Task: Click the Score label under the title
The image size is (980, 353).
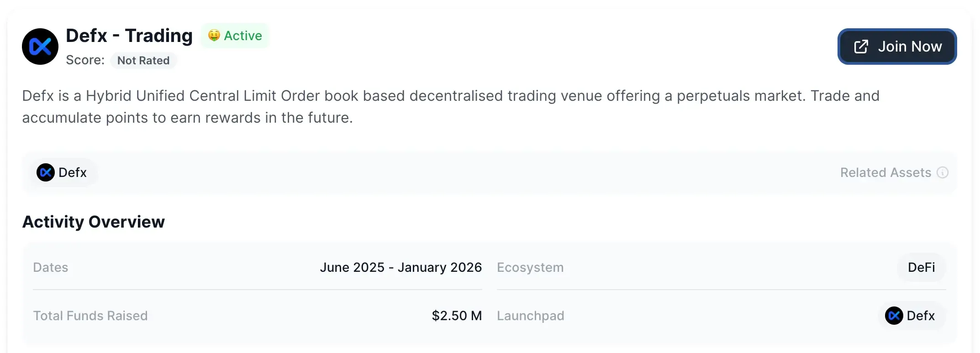Action: point(85,60)
